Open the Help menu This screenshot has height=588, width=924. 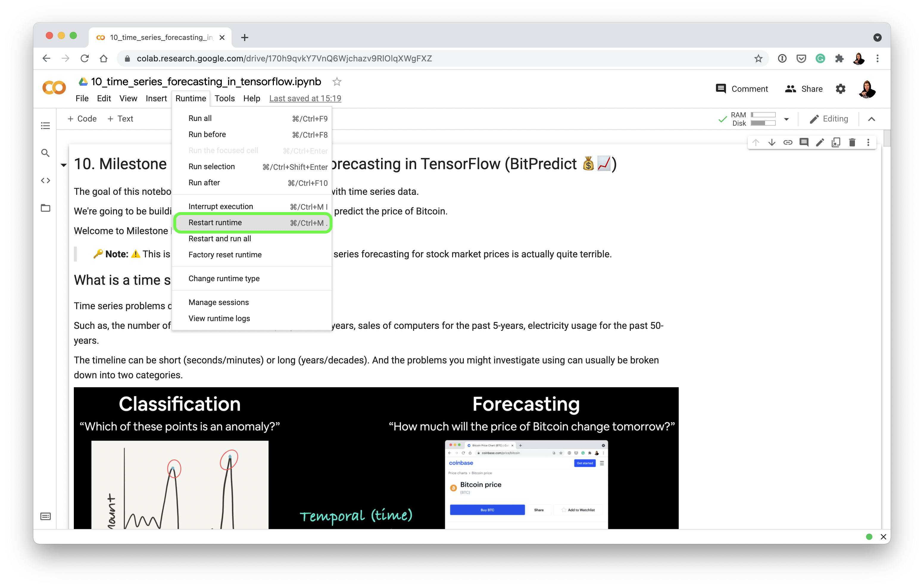[x=251, y=98]
